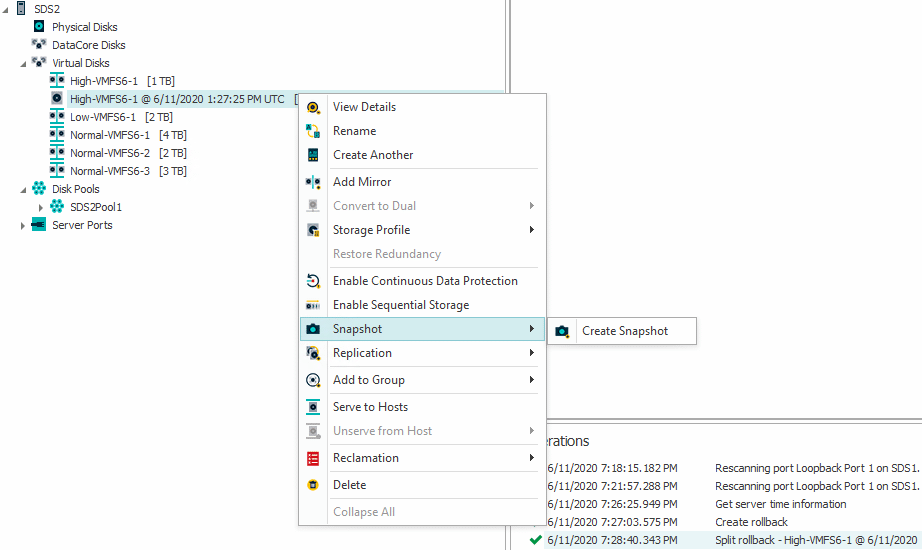Click the Add to Group menu icon

313,380
